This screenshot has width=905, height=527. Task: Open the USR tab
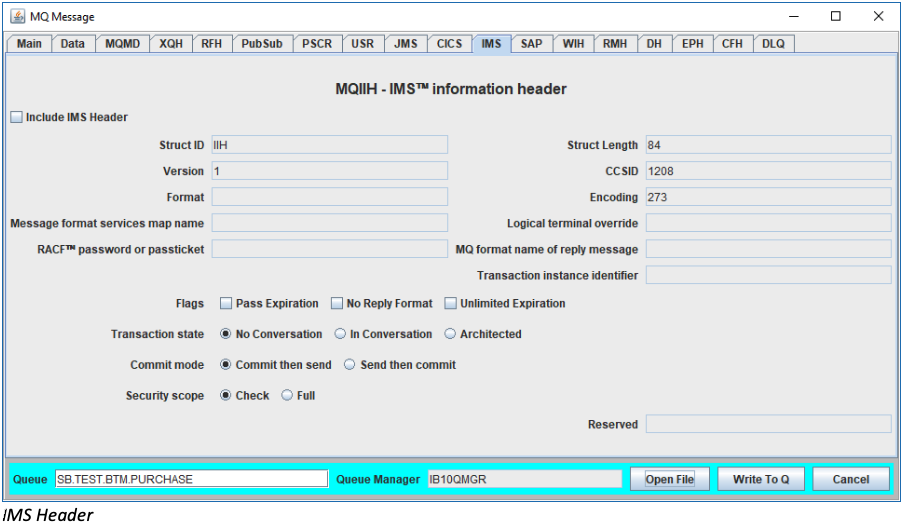point(362,44)
